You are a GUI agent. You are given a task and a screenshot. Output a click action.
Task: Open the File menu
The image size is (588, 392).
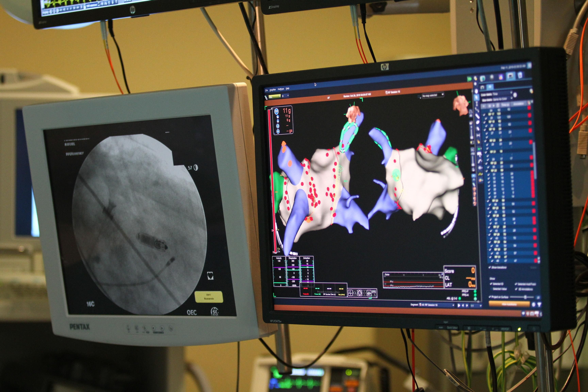pos(266,90)
